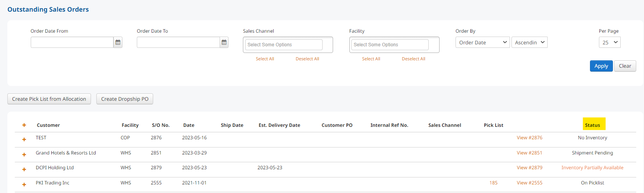Screen dimensions: 644x193
Task: Open the Ascending sort direction dropdown
Action: pyautogui.click(x=529, y=42)
